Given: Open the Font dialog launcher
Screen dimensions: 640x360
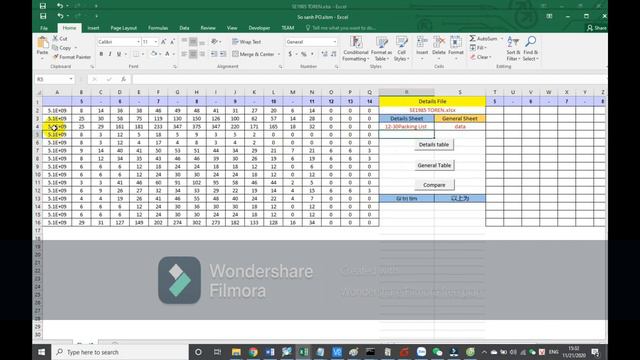Looking at the screenshot, I should [x=175, y=67].
